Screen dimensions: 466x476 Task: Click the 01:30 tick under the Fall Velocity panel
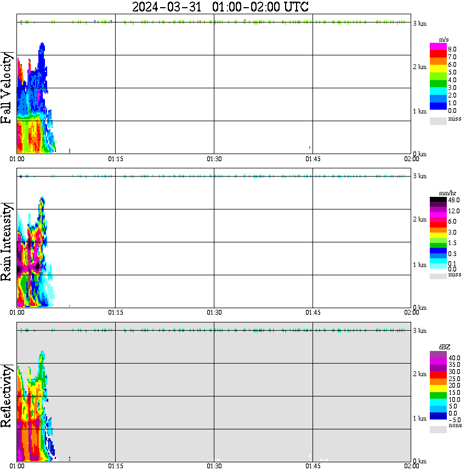(x=214, y=159)
